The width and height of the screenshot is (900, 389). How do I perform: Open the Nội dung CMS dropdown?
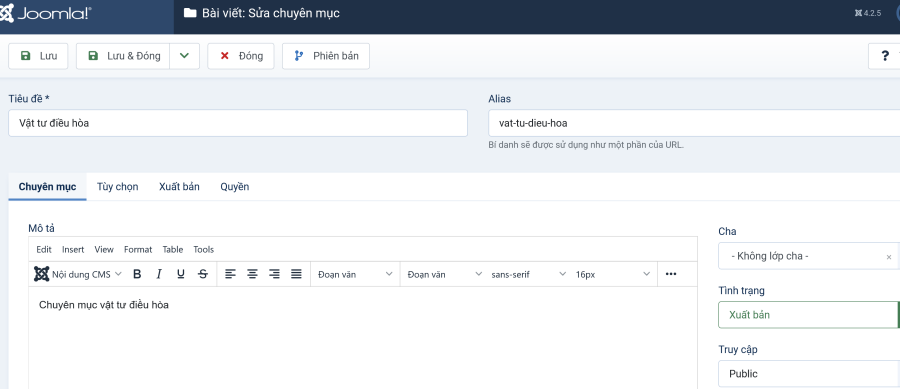[x=78, y=274]
